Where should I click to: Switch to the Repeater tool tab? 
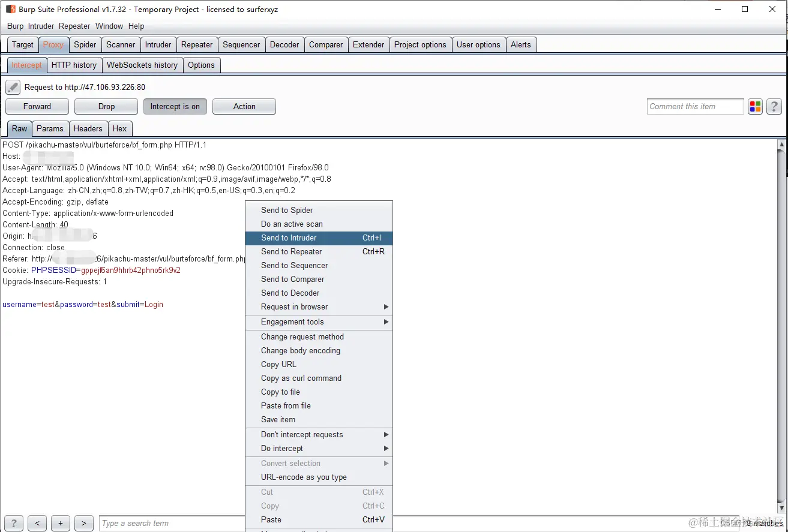(x=197, y=44)
